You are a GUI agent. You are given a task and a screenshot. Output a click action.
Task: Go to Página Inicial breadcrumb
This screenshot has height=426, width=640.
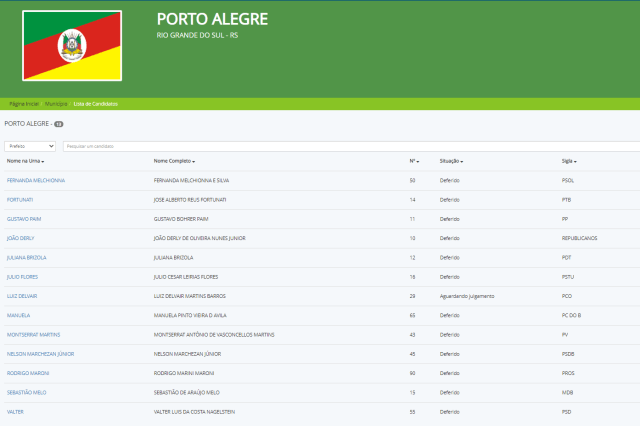[24, 104]
